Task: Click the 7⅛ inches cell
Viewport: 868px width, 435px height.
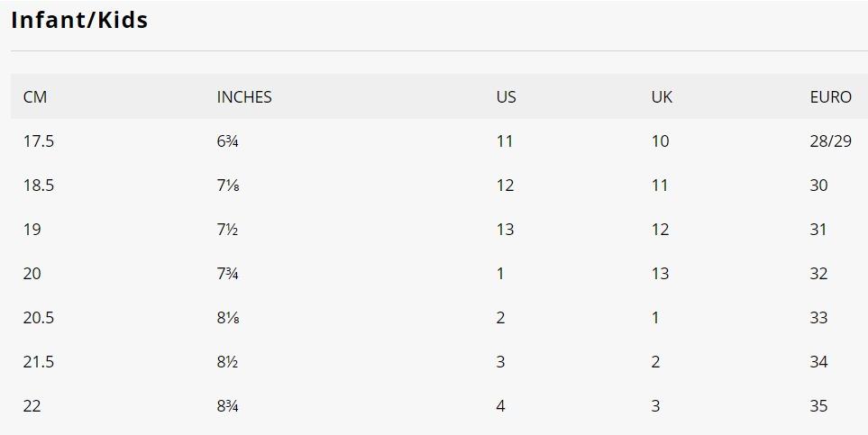Action: click(227, 186)
